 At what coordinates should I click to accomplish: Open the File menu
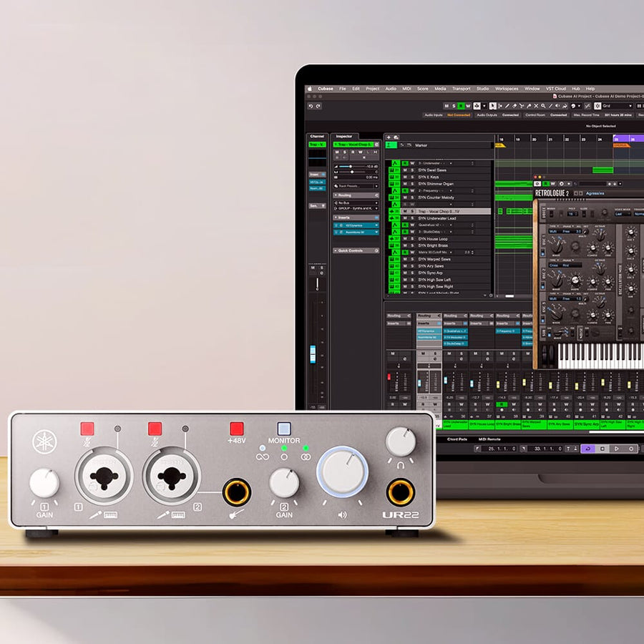coord(342,89)
